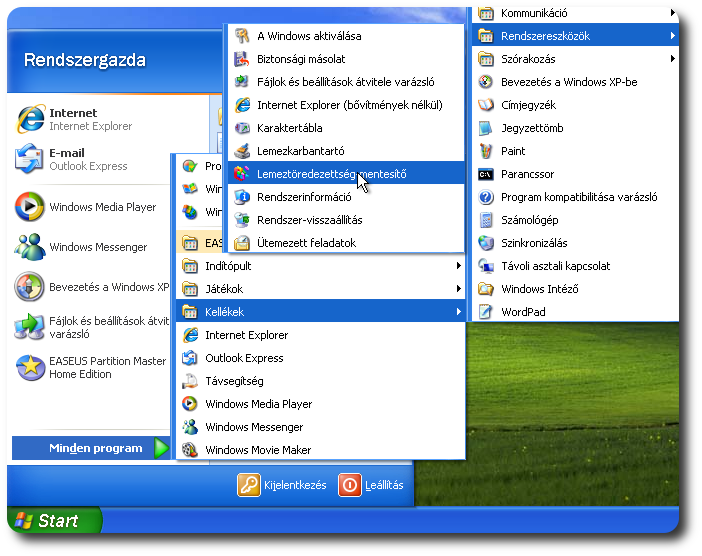Screen dimensions: 702x556
Task: Click the Rendszergazda user name header
Action: (85, 60)
